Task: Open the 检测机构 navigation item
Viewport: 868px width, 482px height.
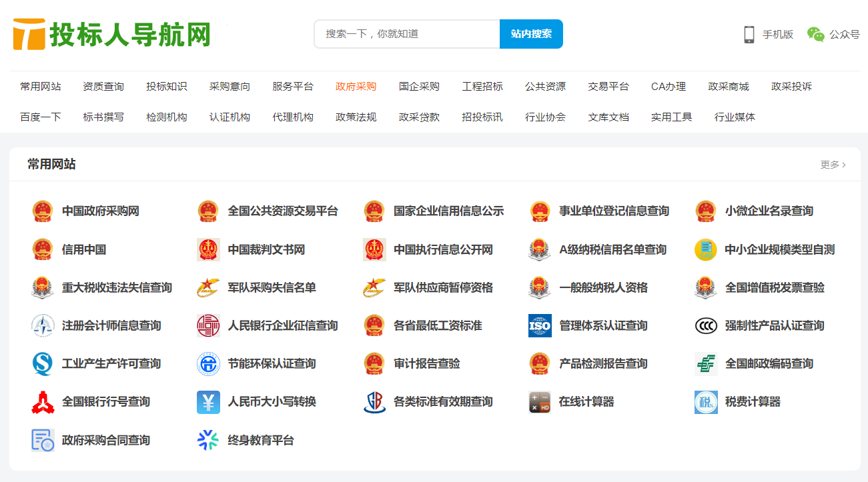Action: (167, 117)
